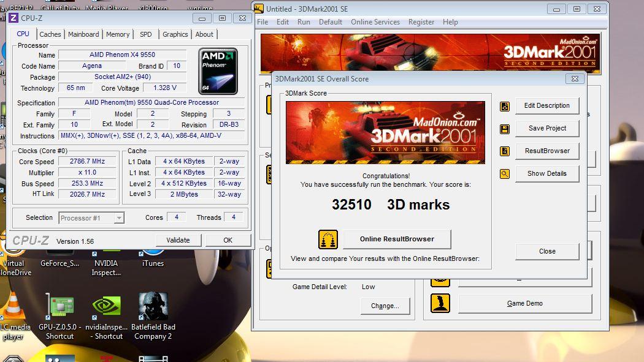The width and height of the screenshot is (644, 362).
Task: Switch to the SPD tab
Action: (x=146, y=34)
